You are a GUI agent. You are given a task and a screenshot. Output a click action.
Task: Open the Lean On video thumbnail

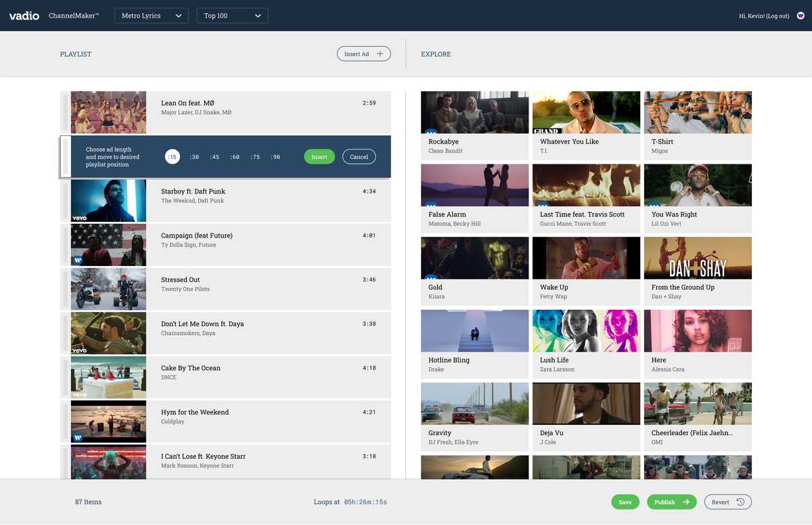pos(108,112)
